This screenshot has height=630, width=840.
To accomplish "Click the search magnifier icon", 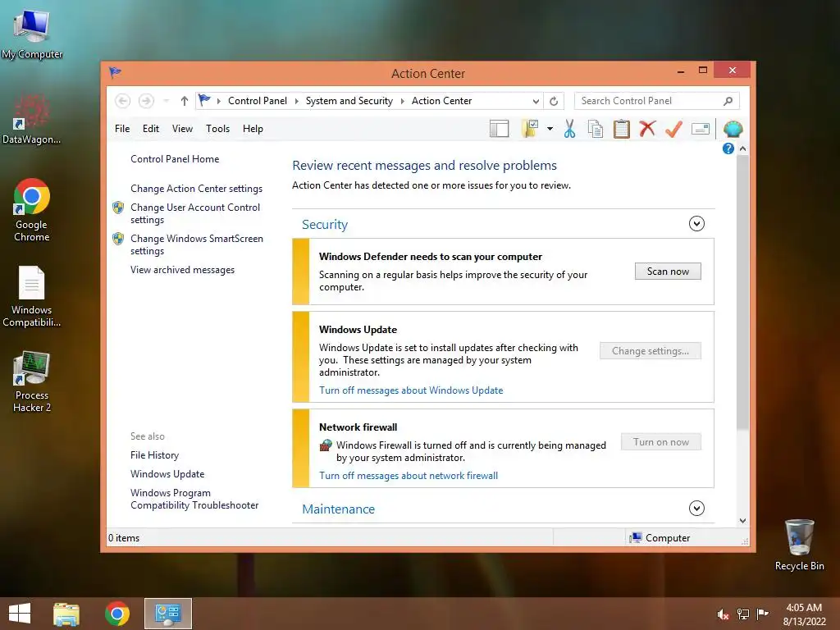I will tap(728, 101).
